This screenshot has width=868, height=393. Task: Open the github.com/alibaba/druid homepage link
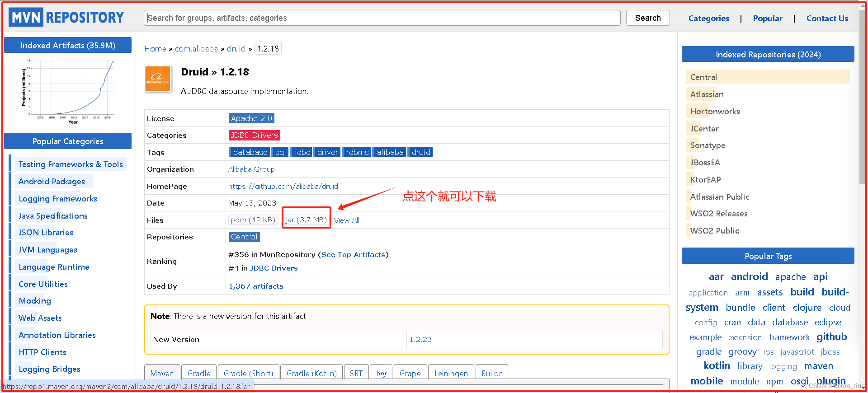[x=283, y=186]
